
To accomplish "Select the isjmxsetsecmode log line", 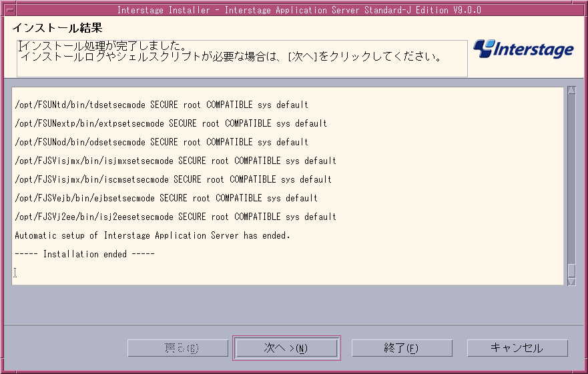I will tap(176, 161).
